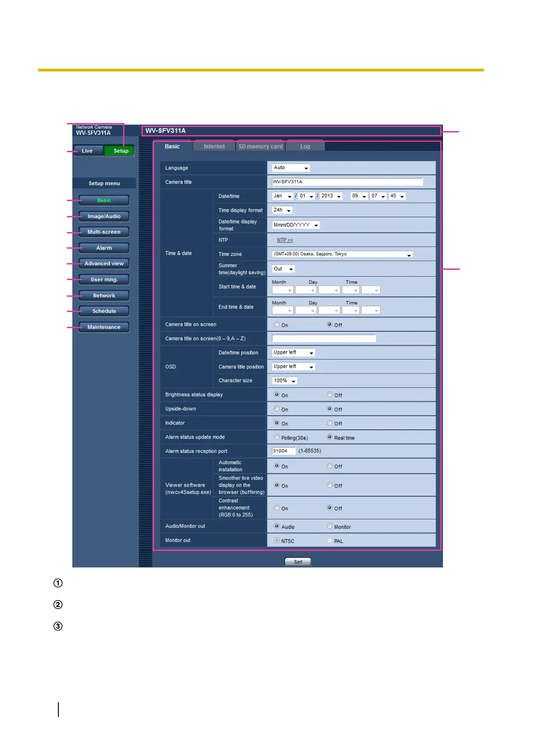The width and height of the screenshot is (535, 756).
Task: Switch to the SD memory card tab
Action: [261, 146]
